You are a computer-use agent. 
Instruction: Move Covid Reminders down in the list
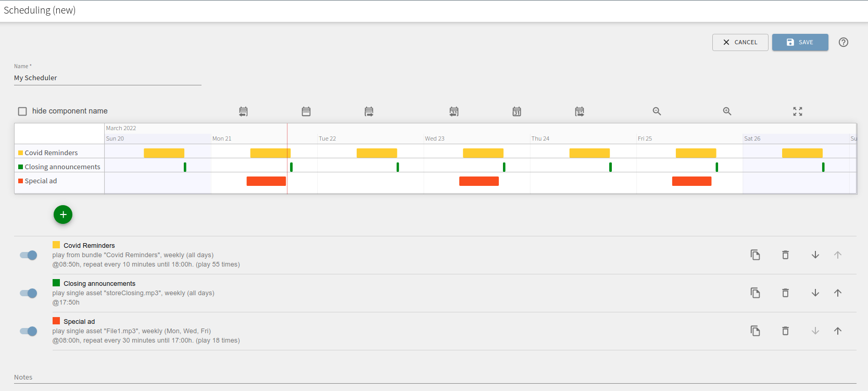pos(815,255)
